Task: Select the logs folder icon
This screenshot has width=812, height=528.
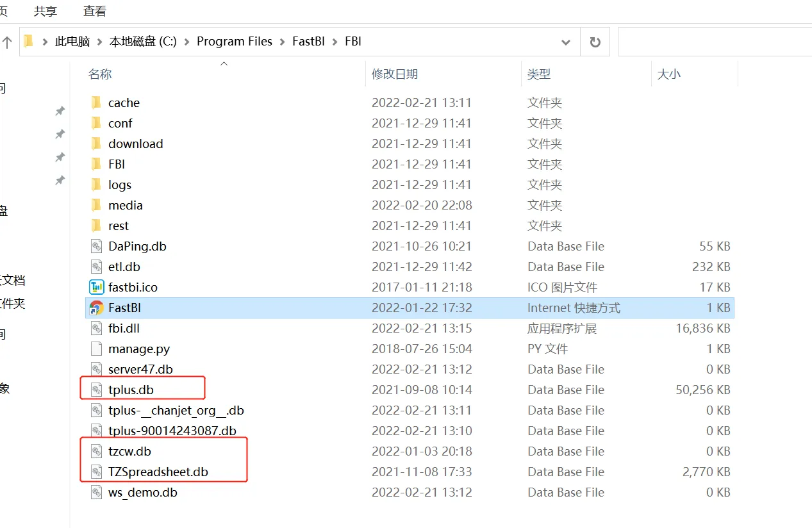Action: (96, 185)
